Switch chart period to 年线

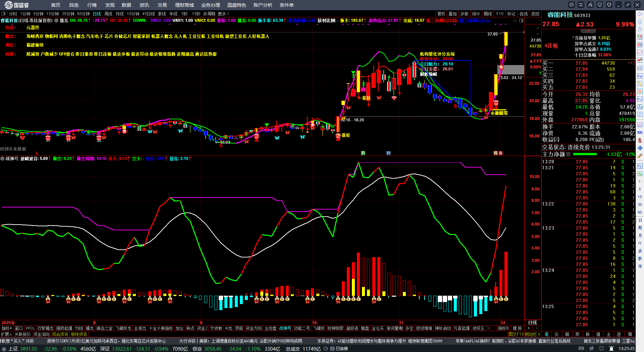(173, 14)
